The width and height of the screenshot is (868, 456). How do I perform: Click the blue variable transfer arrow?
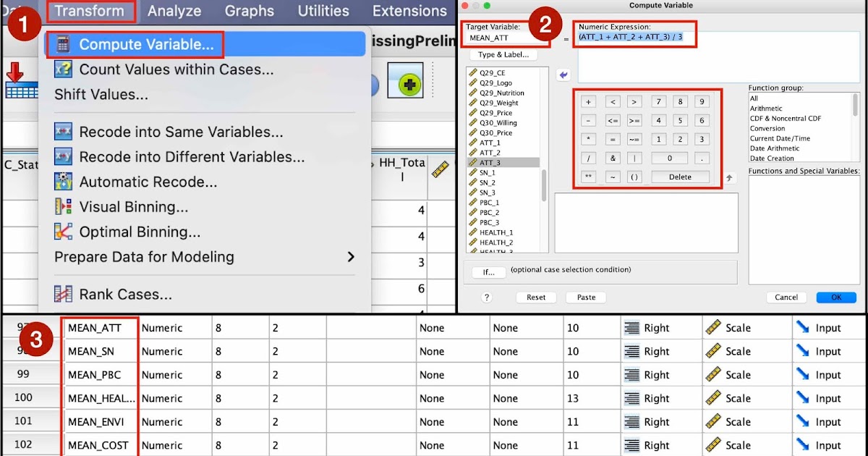click(563, 74)
